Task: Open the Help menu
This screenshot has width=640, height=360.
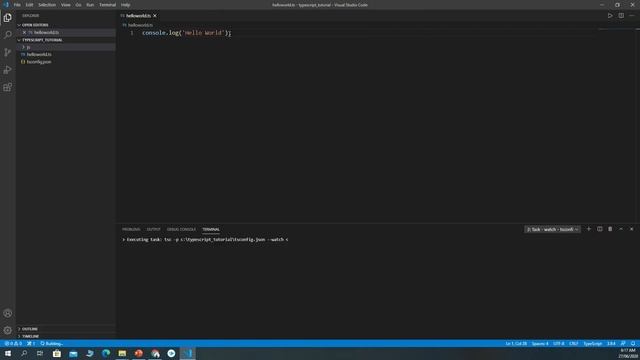Action: click(x=125, y=5)
